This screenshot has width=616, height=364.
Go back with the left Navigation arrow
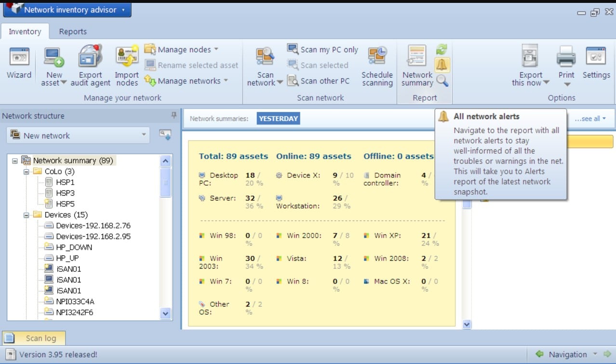click(539, 354)
